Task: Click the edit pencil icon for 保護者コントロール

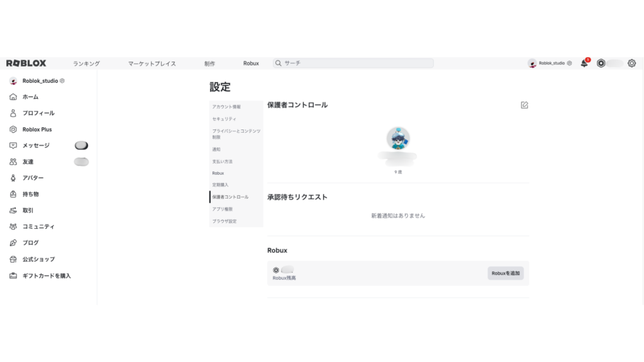Action: tap(525, 105)
